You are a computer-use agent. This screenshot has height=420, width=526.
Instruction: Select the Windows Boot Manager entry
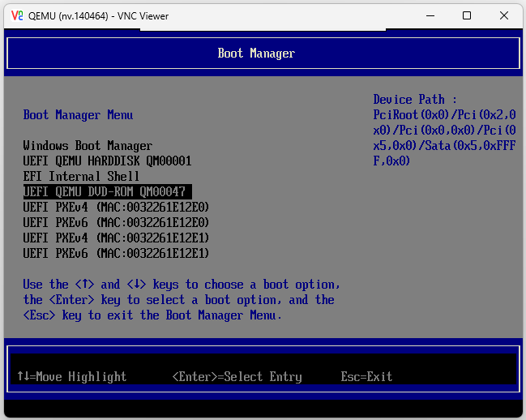click(88, 146)
